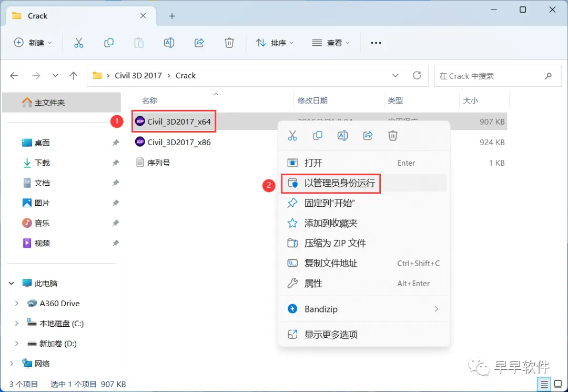Go up one folder level
The height and width of the screenshot is (392, 568).
[74, 76]
